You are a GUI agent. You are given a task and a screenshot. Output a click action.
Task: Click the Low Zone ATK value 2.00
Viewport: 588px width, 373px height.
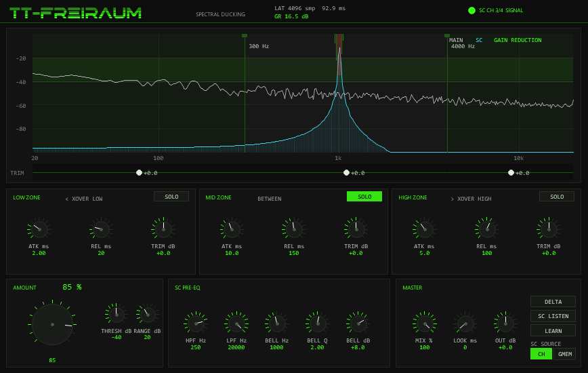(39, 253)
